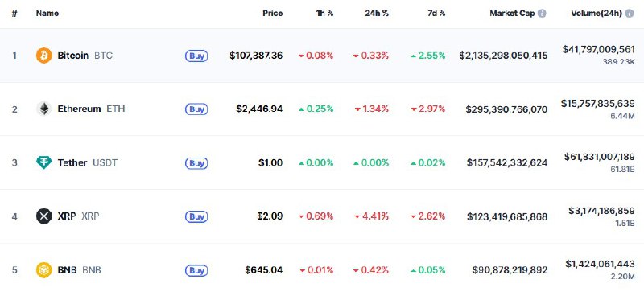Select the Buy button for XRP
644x296 pixels.
196,216
